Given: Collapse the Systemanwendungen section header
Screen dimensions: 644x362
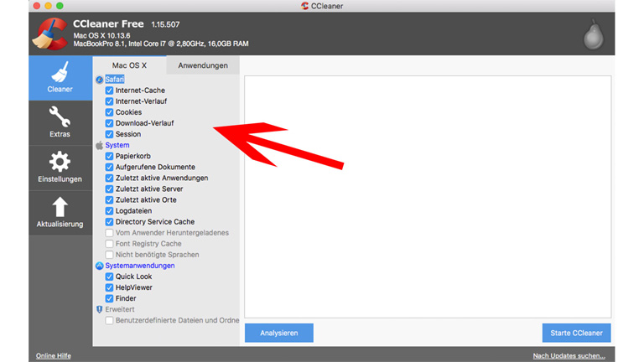Looking at the screenshot, I should coord(139,266).
